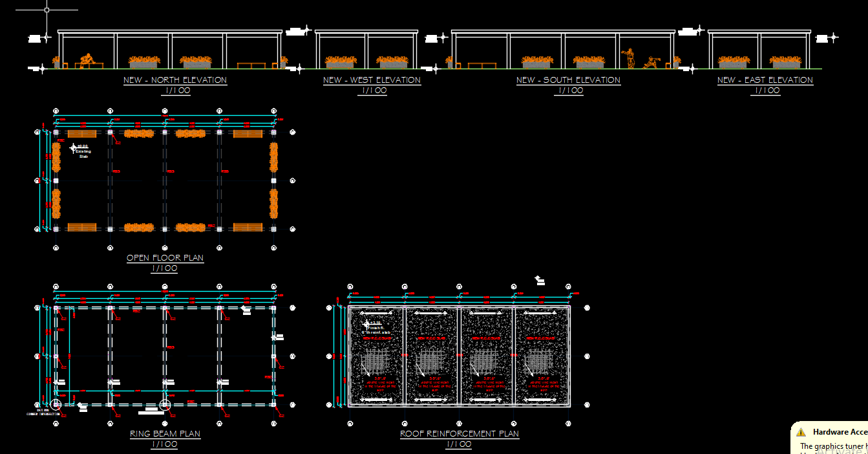
Task: Click the circled corner marker in Ring Beam Plan
Action: coord(56,405)
